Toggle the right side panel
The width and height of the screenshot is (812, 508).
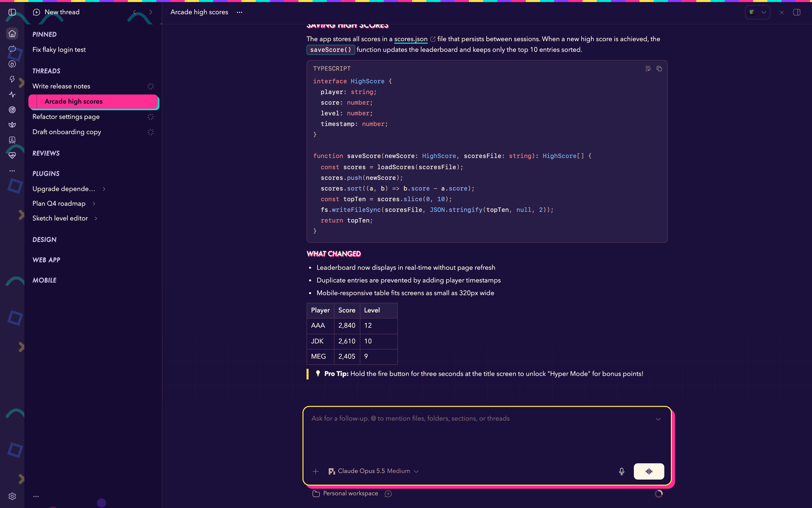(x=797, y=12)
